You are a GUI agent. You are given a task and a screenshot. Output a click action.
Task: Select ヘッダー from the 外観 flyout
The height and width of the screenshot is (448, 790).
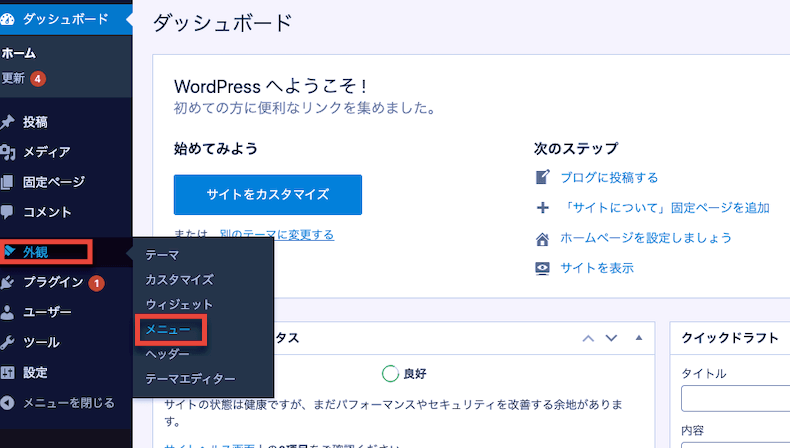(x=167, y=354)
